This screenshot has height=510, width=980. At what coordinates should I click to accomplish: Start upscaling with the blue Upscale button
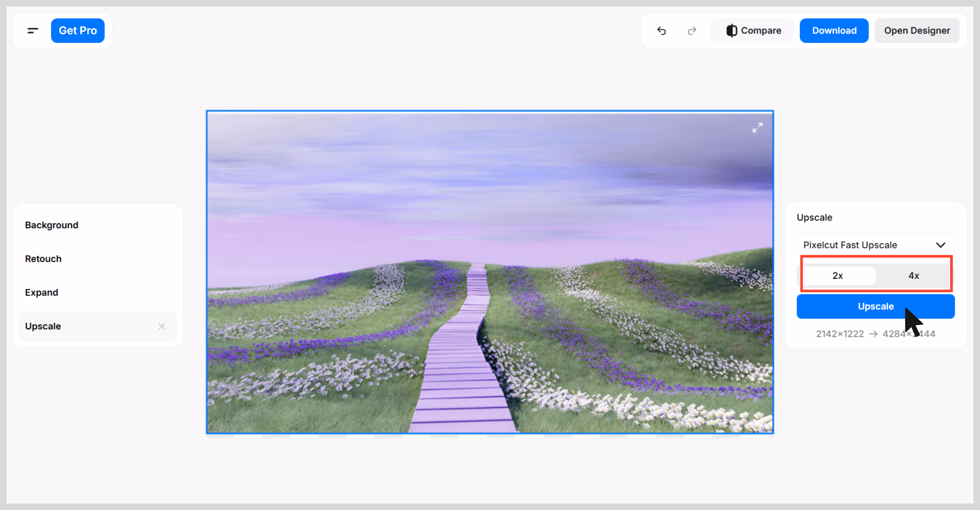tap(875, 306)
